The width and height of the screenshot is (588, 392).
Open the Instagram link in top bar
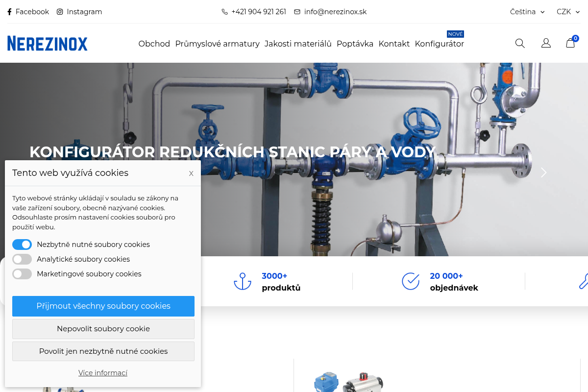79,12
